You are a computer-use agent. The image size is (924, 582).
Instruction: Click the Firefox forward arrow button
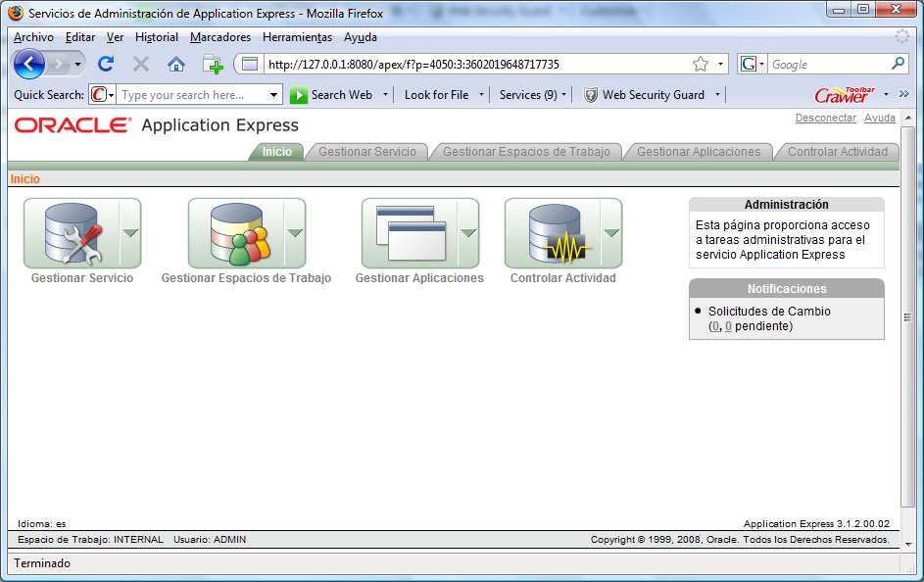pyautogui.click(x=58, y=64)
